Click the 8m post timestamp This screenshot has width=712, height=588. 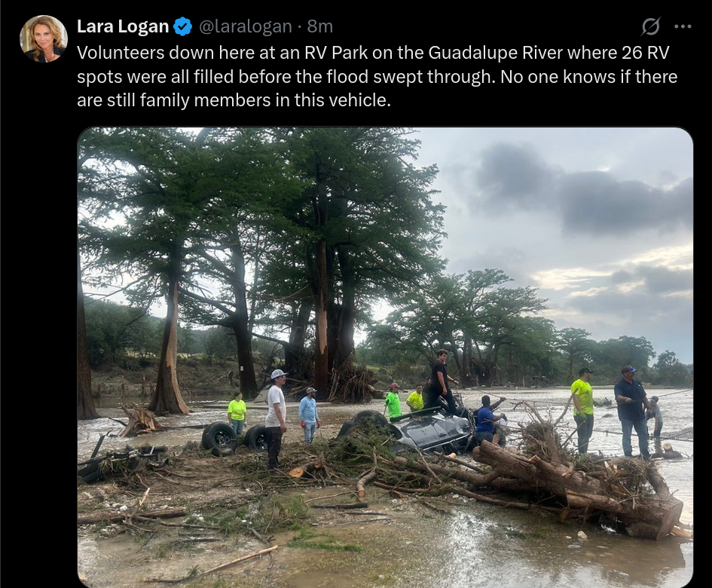(319, 26)
